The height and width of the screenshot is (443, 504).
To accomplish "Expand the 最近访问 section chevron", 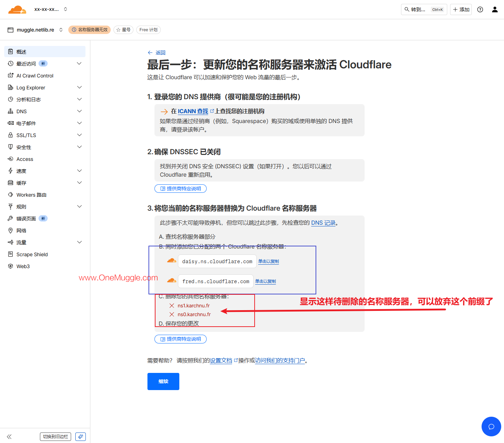I will 79,63.
